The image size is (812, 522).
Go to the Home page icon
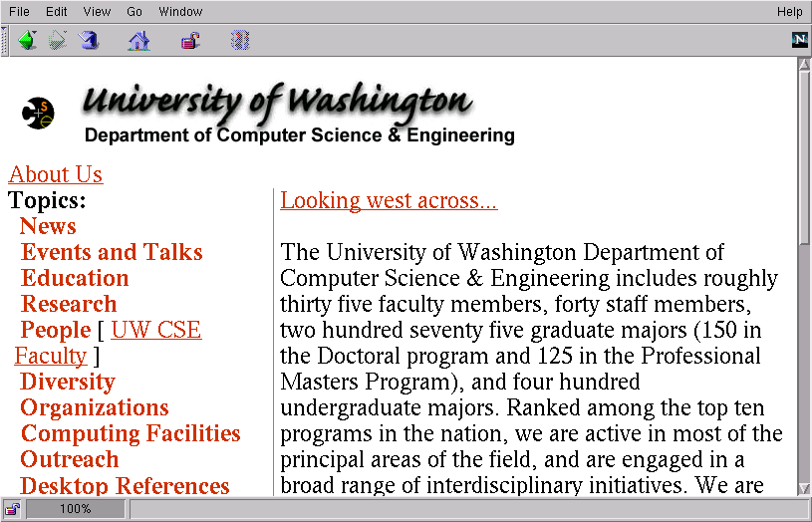pos(139,40)
